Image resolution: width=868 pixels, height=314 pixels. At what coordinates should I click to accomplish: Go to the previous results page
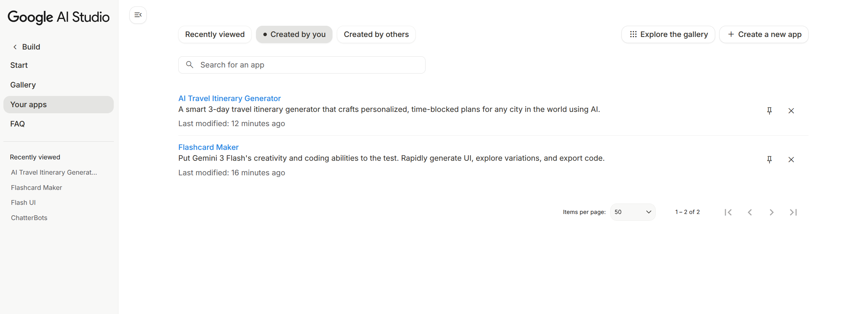point(750,212)
